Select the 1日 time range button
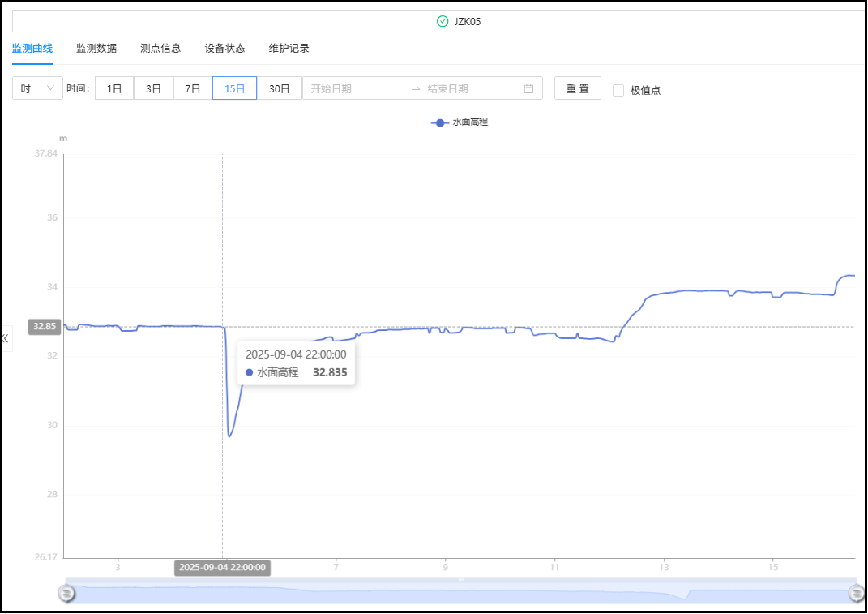Screen dimensions: 868x614 click(113, 88)
